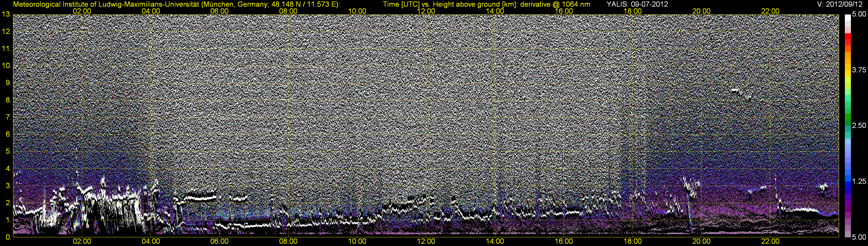Pick the 10:00 label on the bottom time axis

pos(357,241)
